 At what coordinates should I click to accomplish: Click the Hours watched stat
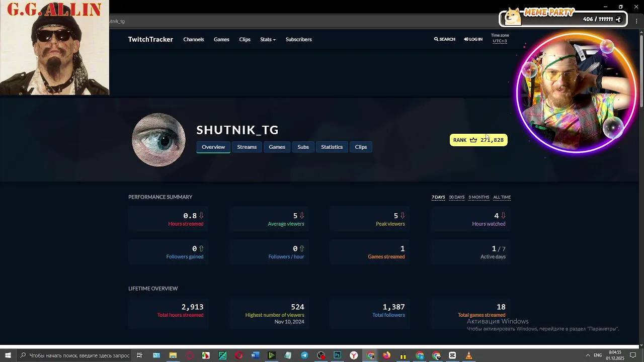(x=470, y=219)
